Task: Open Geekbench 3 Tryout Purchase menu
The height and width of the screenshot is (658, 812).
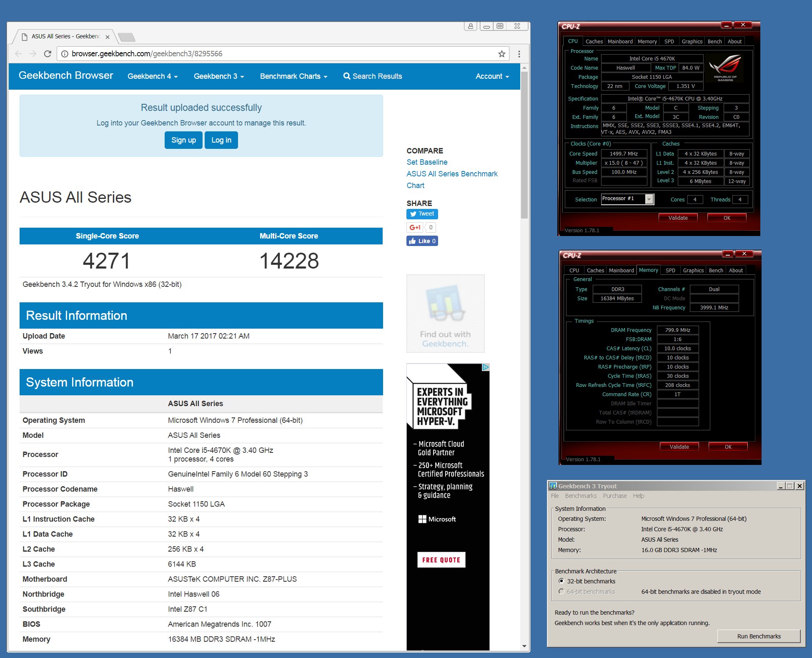Action: tap(615, 496)
